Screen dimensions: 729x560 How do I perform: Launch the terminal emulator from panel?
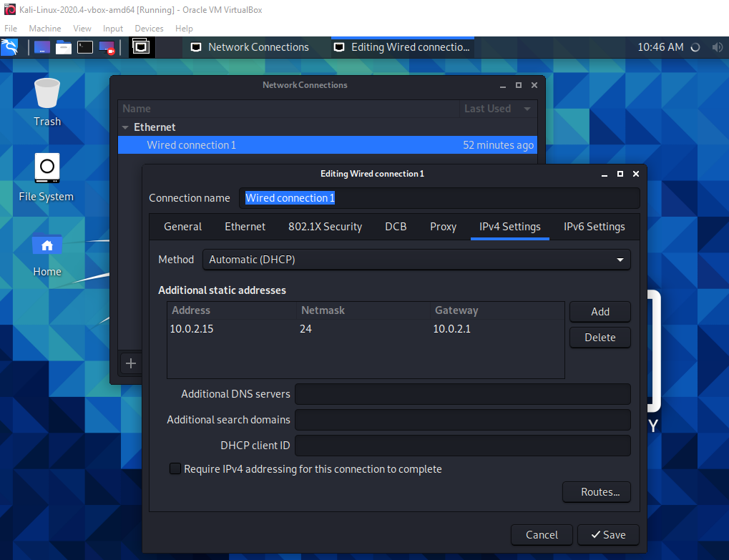tap(85, 47)
